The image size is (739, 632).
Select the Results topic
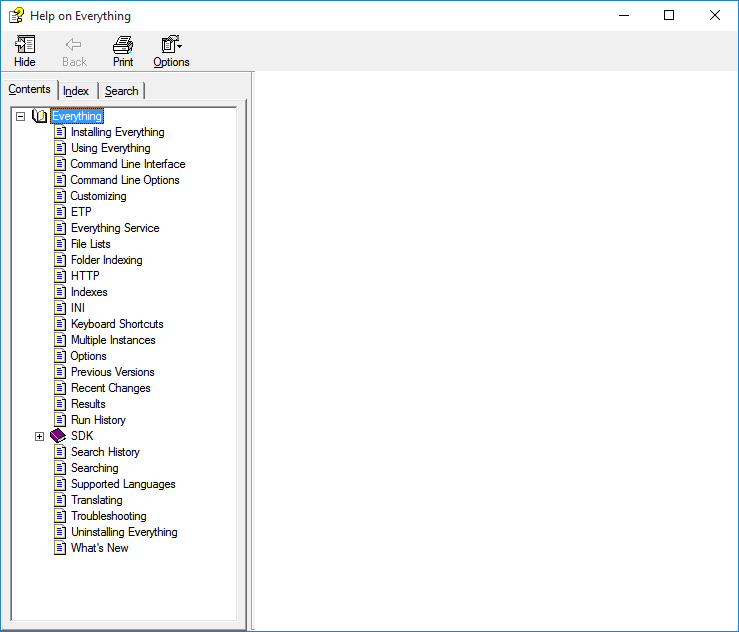88,404
